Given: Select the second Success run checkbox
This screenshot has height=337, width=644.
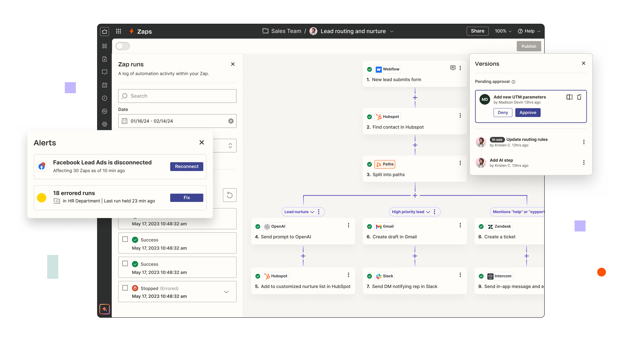Looking at the screenshot, I should pos(125,264).
